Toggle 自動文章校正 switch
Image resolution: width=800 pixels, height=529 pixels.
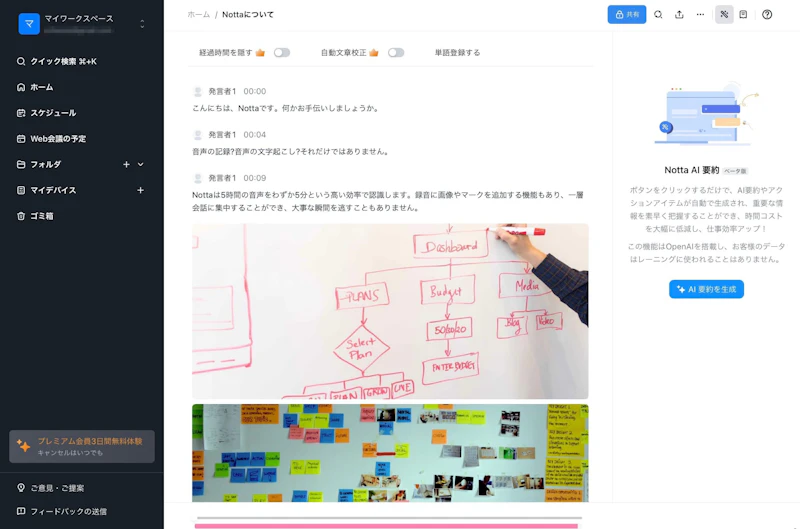click(396, 53)
